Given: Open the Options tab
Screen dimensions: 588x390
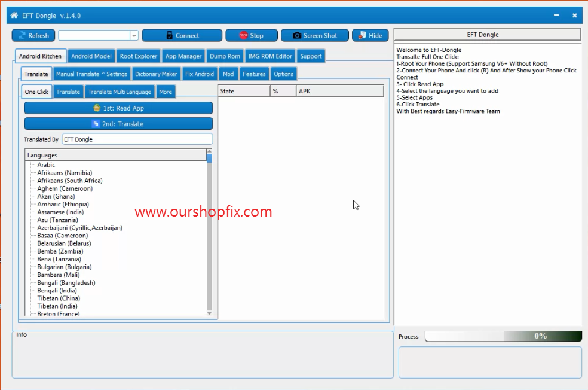Looking at the screenshot, I should coord(283,74).
